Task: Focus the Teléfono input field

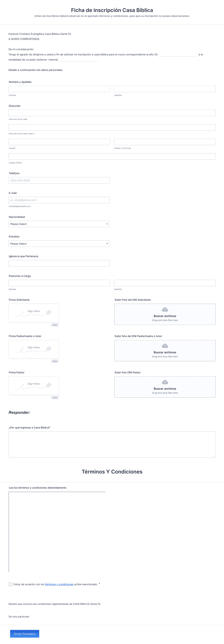Action: click(x=59, y=180)
